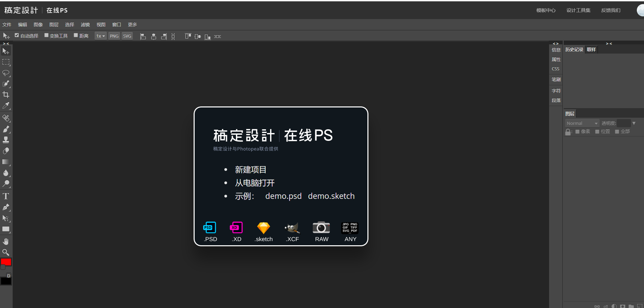
Task: Select the Dodge tool
Action: 6,184
